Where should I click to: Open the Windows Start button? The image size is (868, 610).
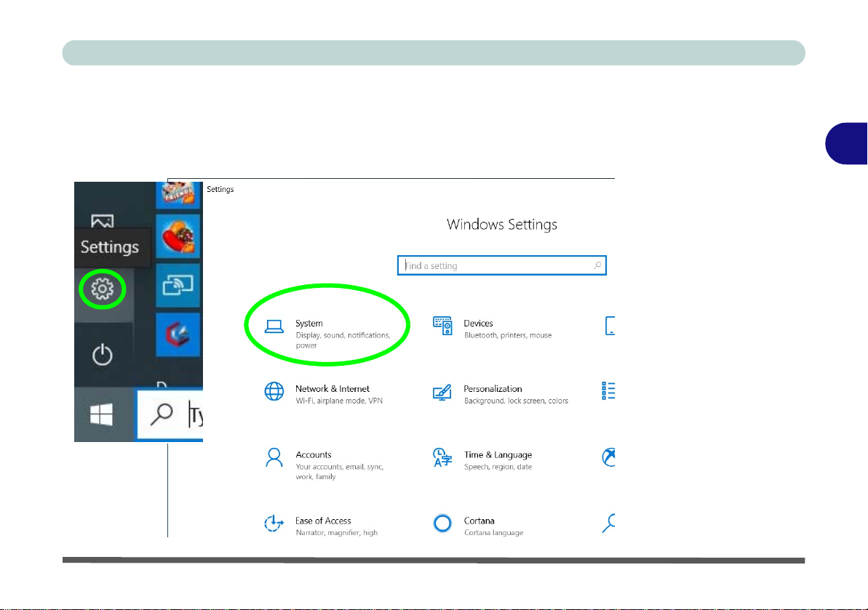click(x=102, y=414)
